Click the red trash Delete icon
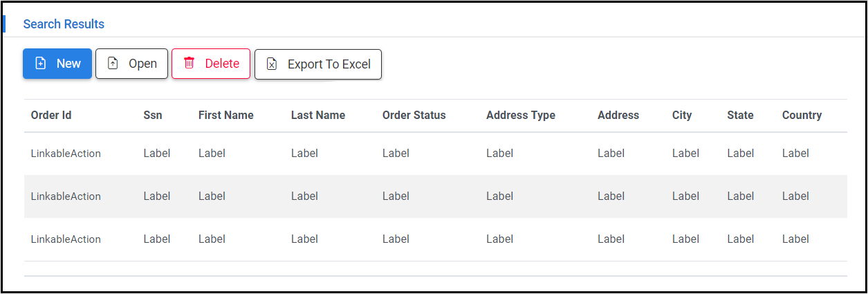868x294 pixels. (x=189, y=63)
